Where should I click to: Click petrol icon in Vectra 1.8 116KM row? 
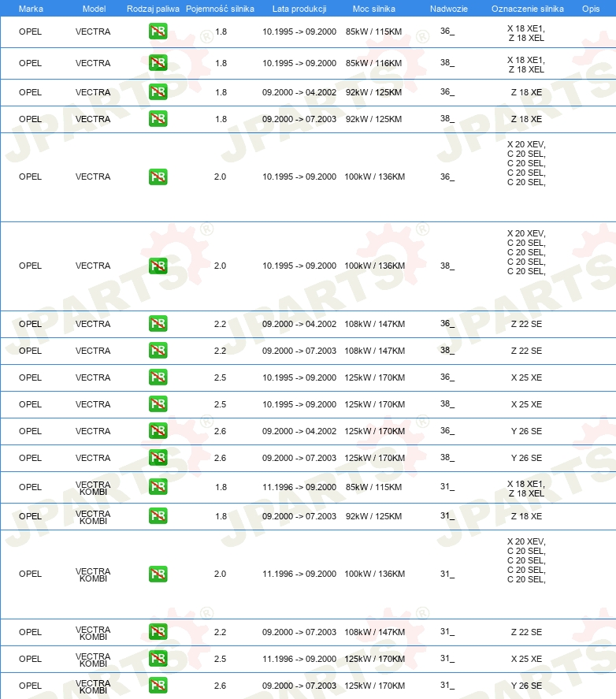coord(158,63)
